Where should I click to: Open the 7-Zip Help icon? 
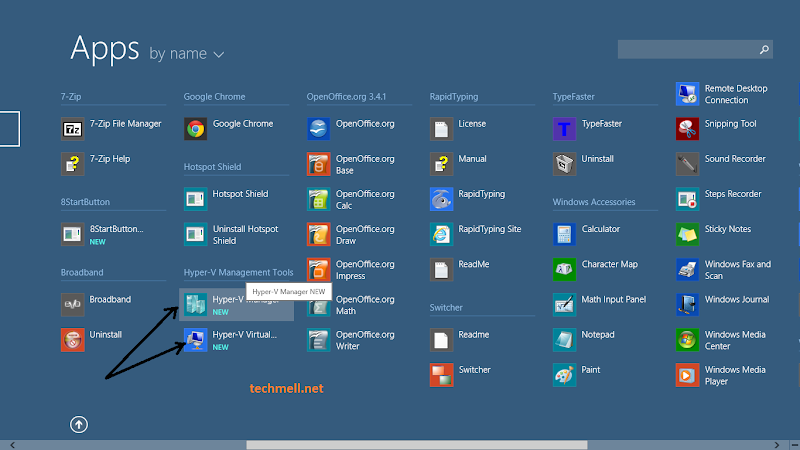(72, 164)
